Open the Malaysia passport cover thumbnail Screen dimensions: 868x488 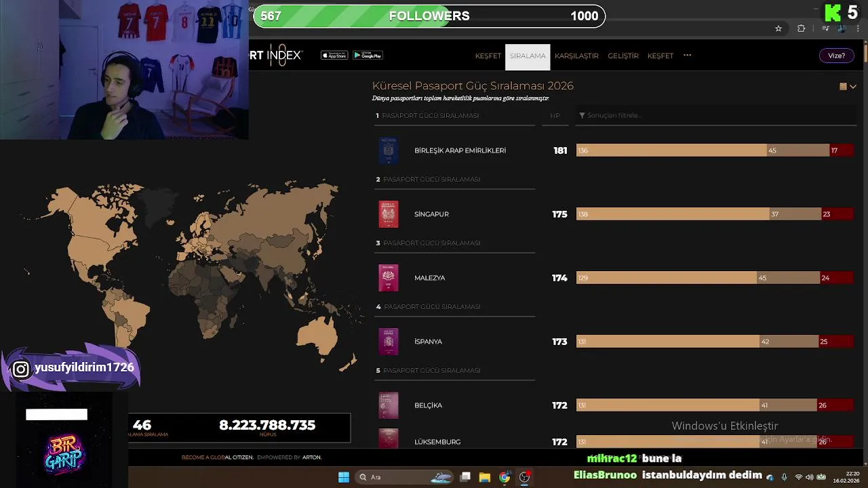pyautogui.click(x=389, y=278)
